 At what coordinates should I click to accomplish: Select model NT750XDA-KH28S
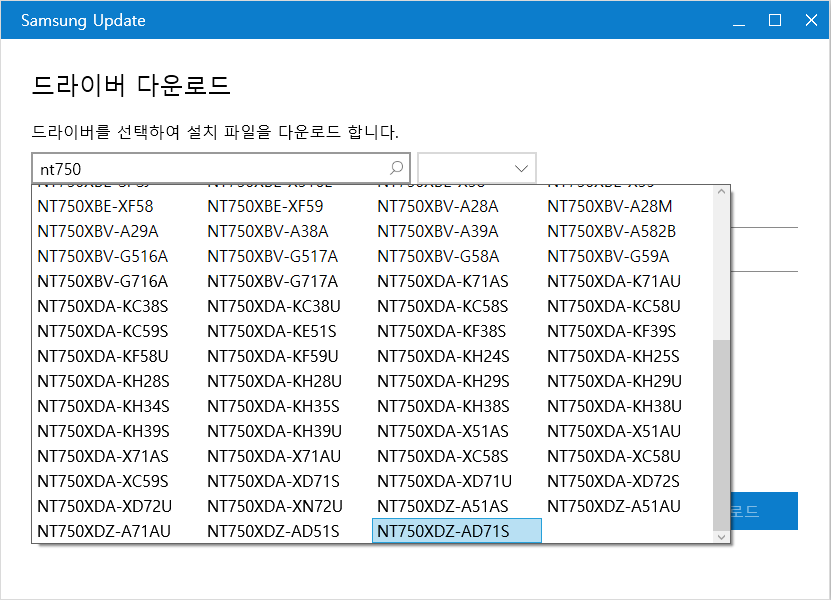(103, 381)
